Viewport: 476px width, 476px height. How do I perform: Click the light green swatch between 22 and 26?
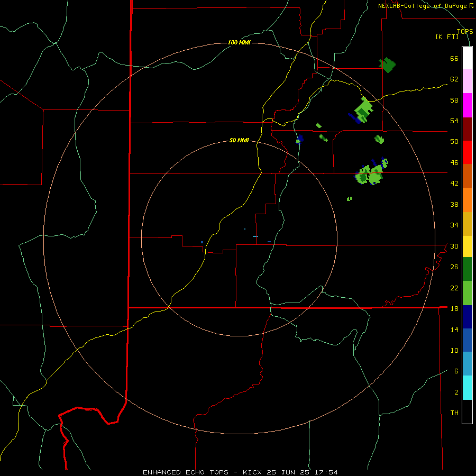coord(467,293)
